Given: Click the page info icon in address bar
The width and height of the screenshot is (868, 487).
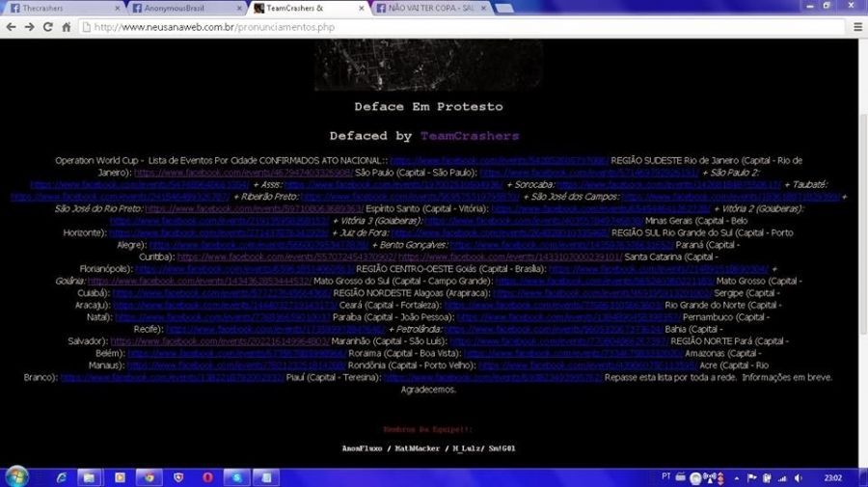Looking at the screenshot, I should click(x=87, y=27).
